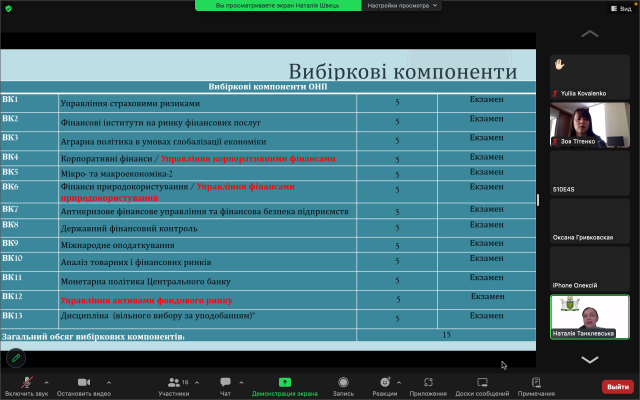The width and height of the screenshot is (640, 400).
Task: Click the row Антикризове фінансове управління
Action: point(268,211)
